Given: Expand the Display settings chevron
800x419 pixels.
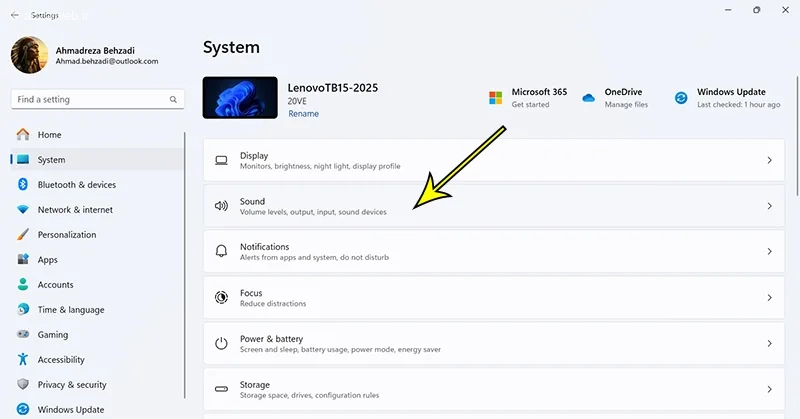Looking at the screenshot, I should [768, 160].
